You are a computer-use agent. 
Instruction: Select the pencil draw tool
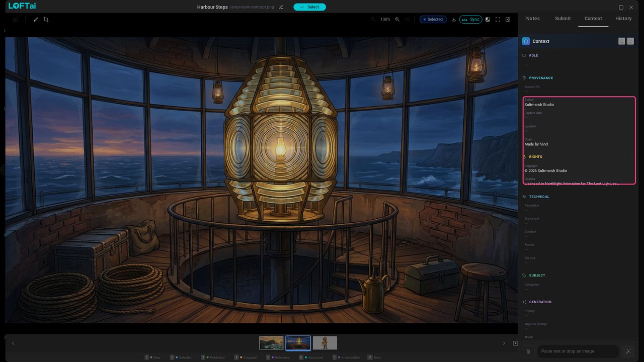[x=36, y=20]
